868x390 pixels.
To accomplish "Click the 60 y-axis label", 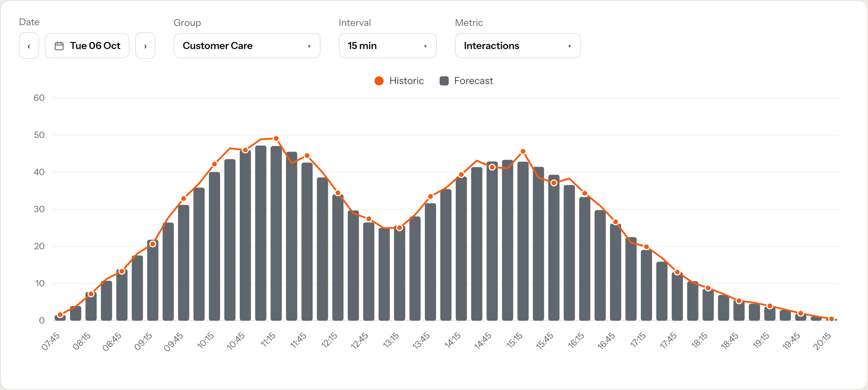I will [x=39, y=98].
